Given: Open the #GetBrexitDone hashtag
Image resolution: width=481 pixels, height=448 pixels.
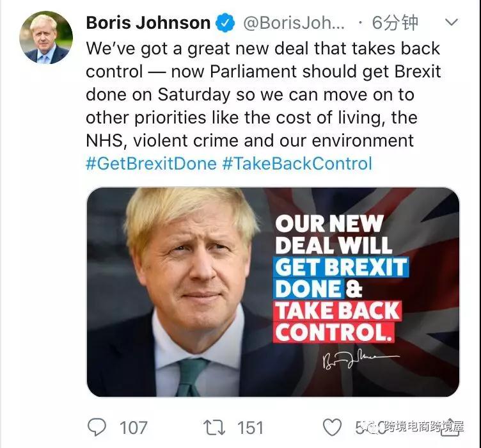Looking at the screenshot, I should (x=151, y=163).
